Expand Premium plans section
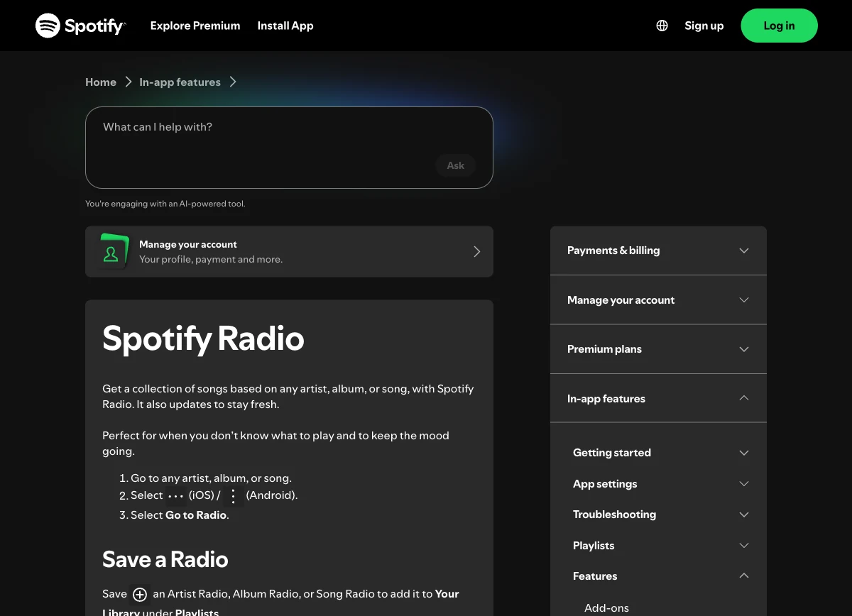The height and width of the screenshot is (616, 852). [658, 349]
